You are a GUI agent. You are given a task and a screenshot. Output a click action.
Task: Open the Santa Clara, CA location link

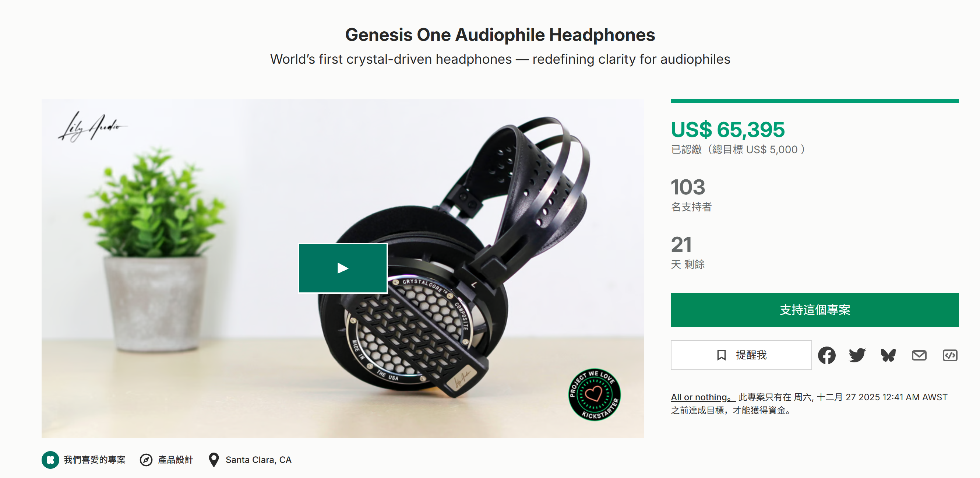click(x=259, y=460)
